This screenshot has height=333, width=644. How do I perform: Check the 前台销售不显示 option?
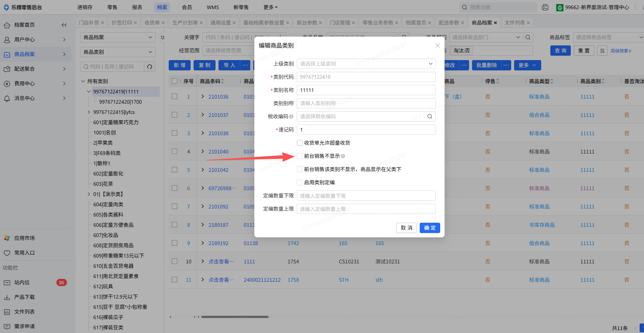[x=300, y=156]
